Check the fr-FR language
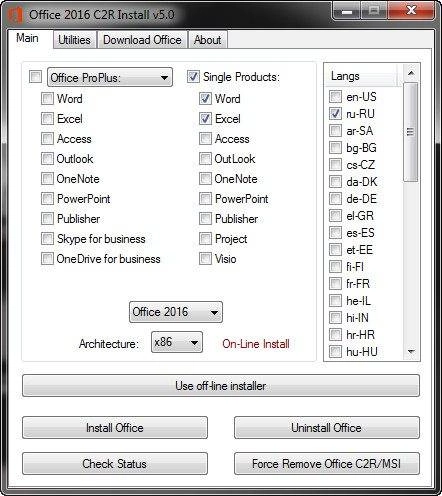The height and width of the screenshot is (496, 442). (335, 284)
